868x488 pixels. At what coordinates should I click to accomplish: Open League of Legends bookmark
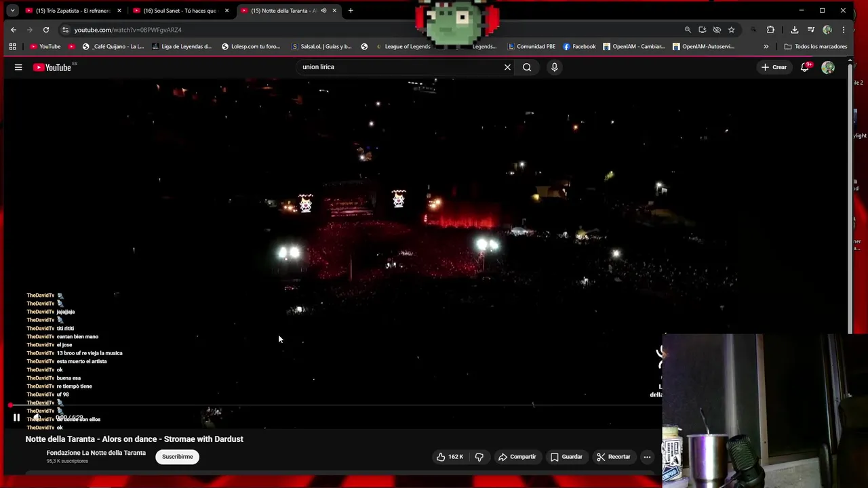pyautogui.click(x=402, y=47)
